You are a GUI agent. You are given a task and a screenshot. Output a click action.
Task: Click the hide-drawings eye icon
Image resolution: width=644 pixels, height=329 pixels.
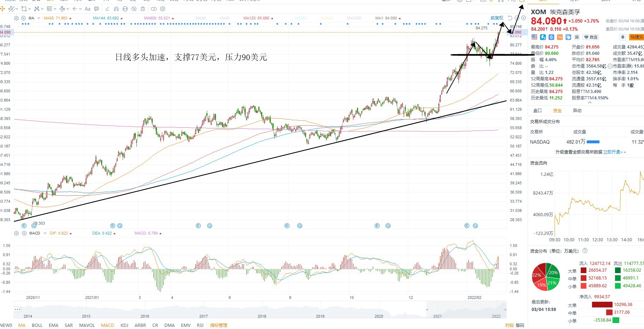(x=134, y=8)
